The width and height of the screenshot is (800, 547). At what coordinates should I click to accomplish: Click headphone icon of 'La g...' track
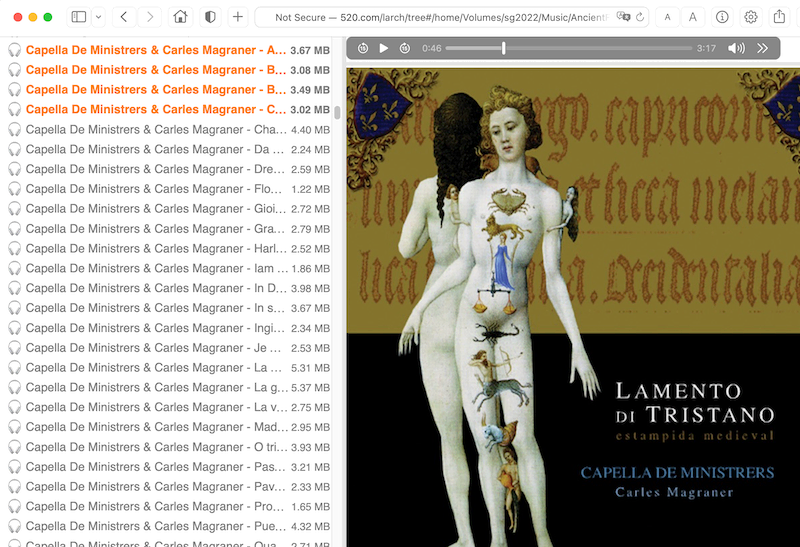tap(15, 388)
